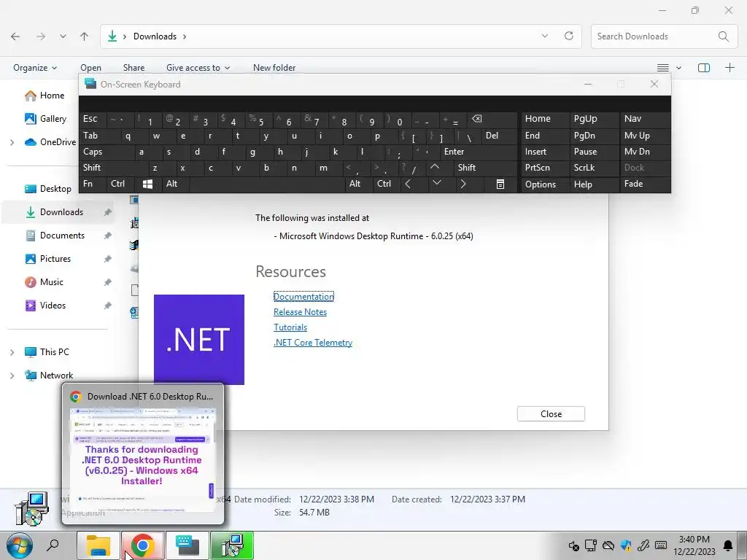The width and height of the screenshot is (747, 560).
Task: Open Options on the On-Screen Keyboard
Action: point(544,184)
